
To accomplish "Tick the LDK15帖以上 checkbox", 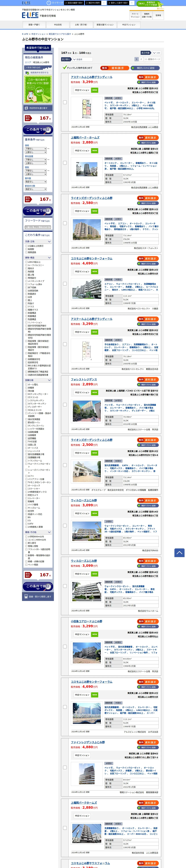I will 26,262.
